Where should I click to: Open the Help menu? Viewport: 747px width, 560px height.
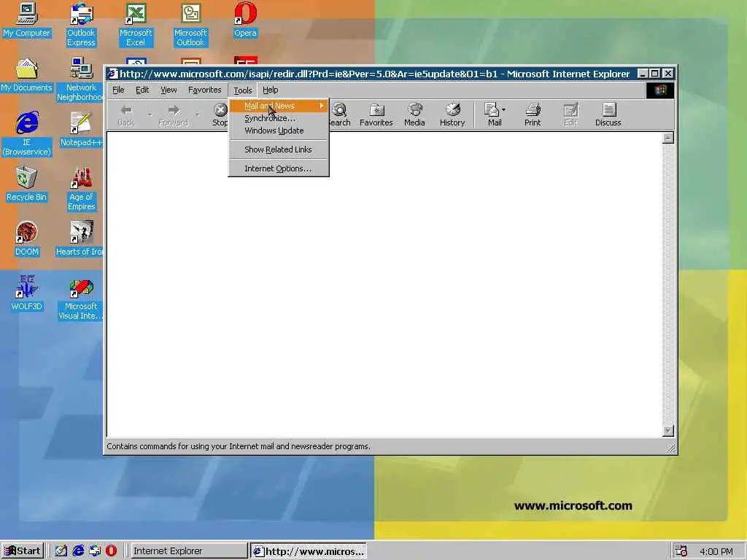click(x=270, y=90)
